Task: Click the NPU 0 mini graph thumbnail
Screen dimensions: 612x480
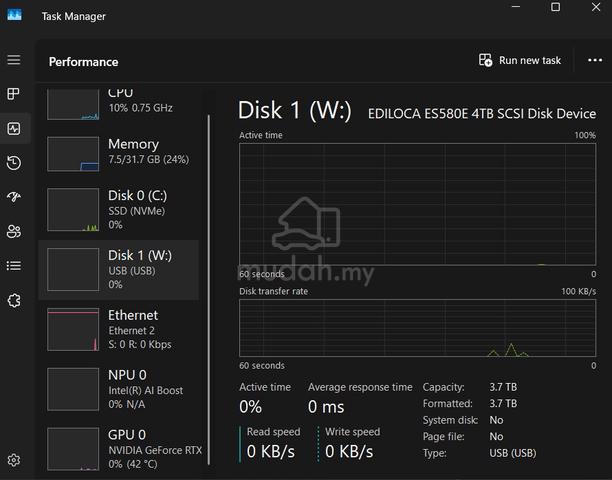Action: click(x=73, y=389)
